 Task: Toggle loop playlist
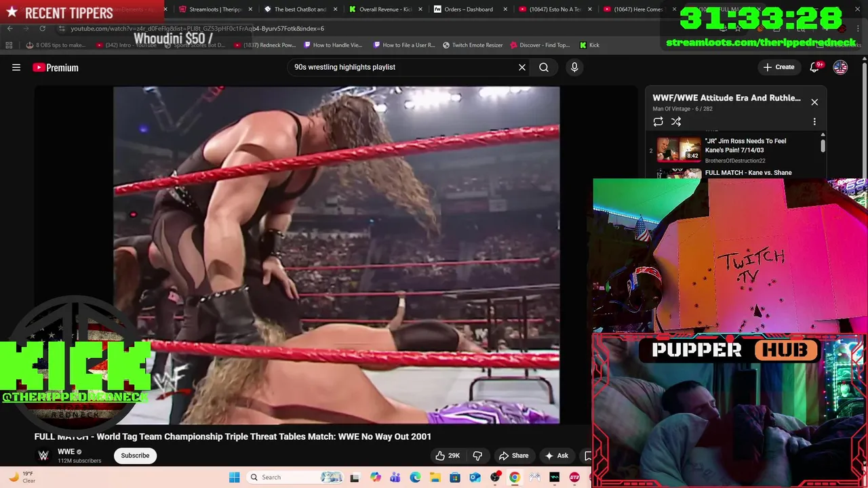(658, 121)
